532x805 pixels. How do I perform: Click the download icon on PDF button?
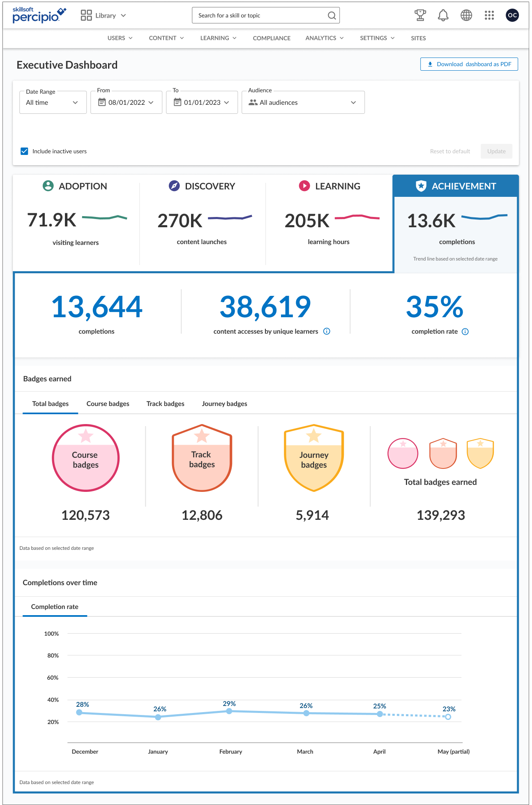pyautogui.click(x=430, y=64)
